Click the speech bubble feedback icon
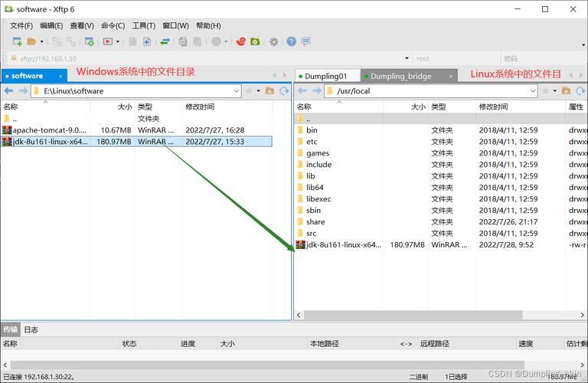Image resolution: width=588 pixels, height=383 pixels. click(306, 41)
